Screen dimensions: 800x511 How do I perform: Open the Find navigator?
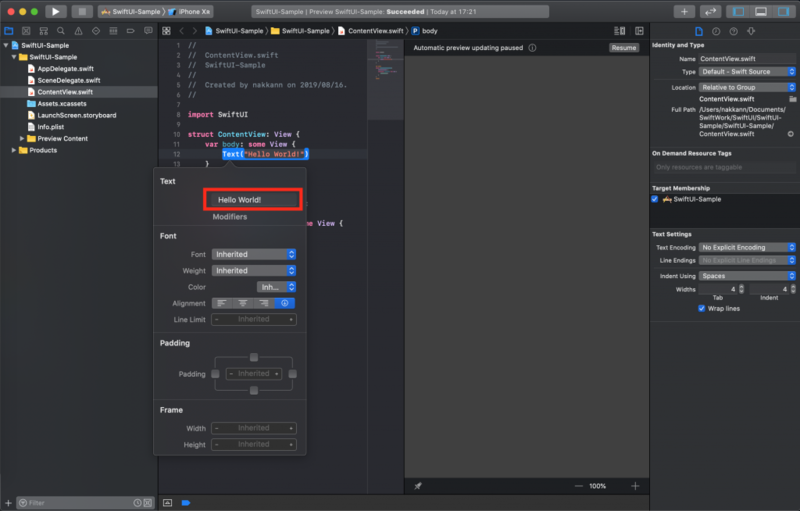pos(61,31)
